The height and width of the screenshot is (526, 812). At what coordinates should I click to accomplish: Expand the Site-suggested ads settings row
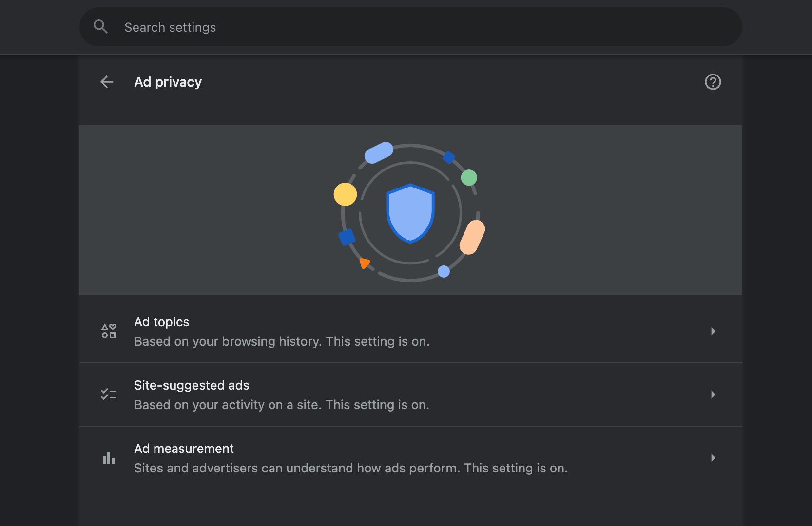coord(713,394)
